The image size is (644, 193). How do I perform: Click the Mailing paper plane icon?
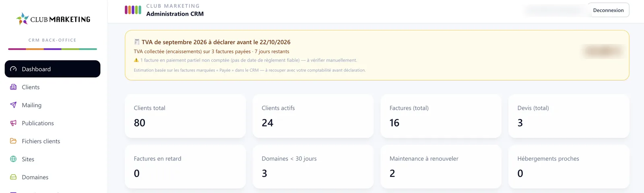13,105
